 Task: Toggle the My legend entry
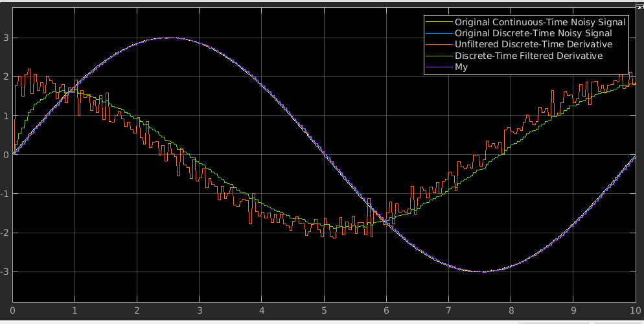click(461, 67)
